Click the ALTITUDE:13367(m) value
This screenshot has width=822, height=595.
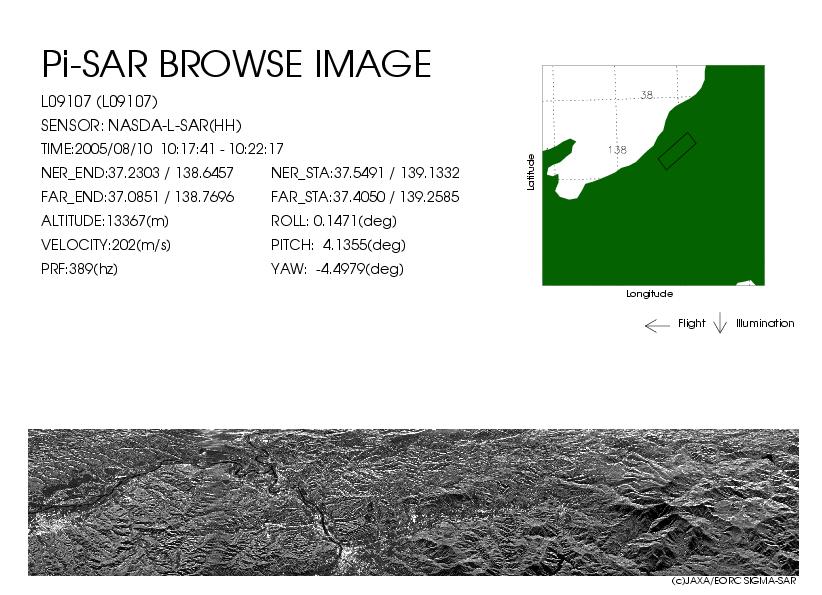(105, 221)
